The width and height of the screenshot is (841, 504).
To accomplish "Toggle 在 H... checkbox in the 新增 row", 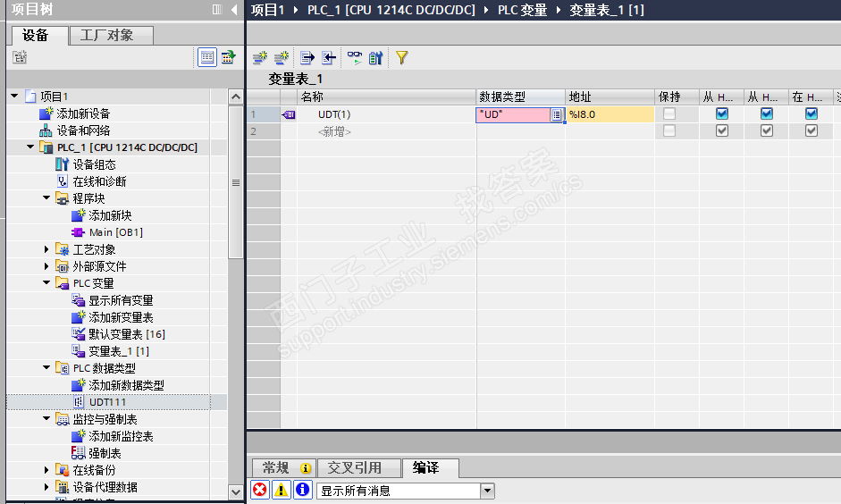I will pyautogui.click(x=811, y=130).
